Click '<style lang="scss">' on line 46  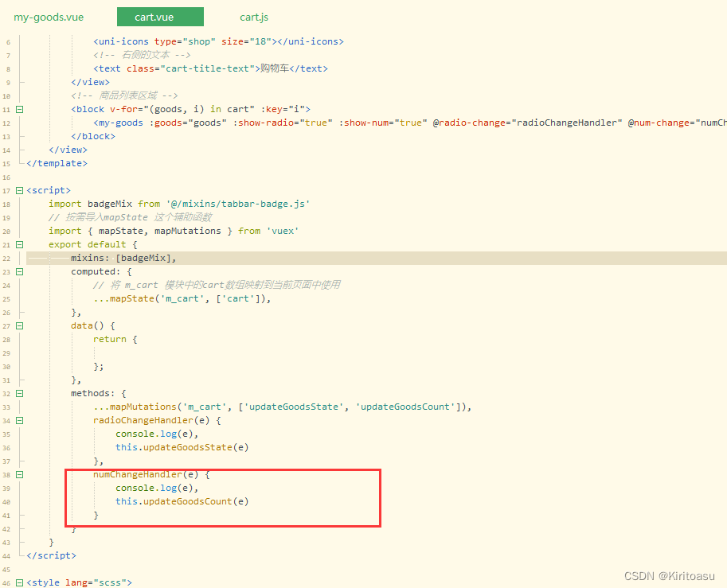click(x=80, y=582)
